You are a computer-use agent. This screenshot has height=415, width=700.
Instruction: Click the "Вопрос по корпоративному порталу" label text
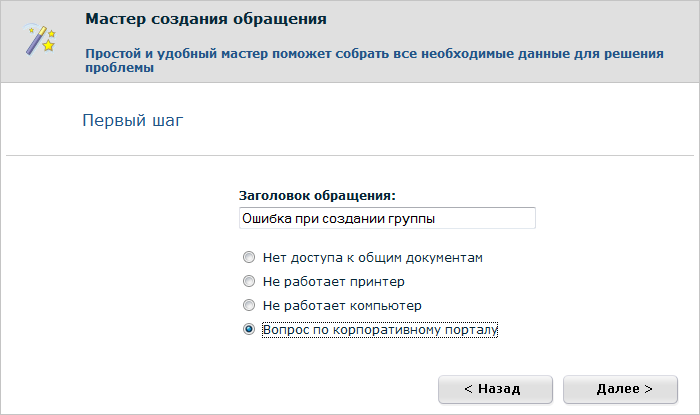[379, 329]
